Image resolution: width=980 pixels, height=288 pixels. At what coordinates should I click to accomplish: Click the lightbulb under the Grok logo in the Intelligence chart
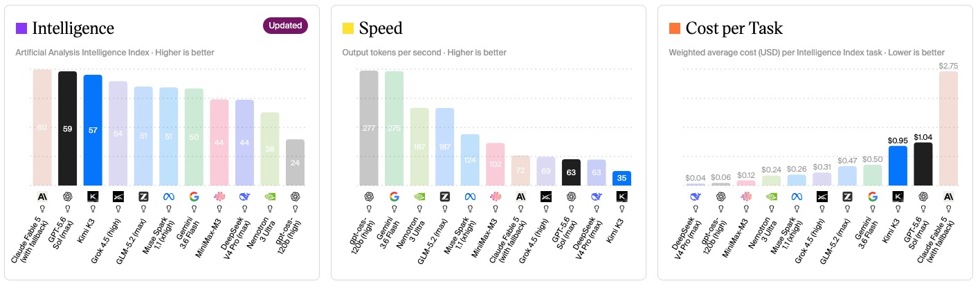118,208
